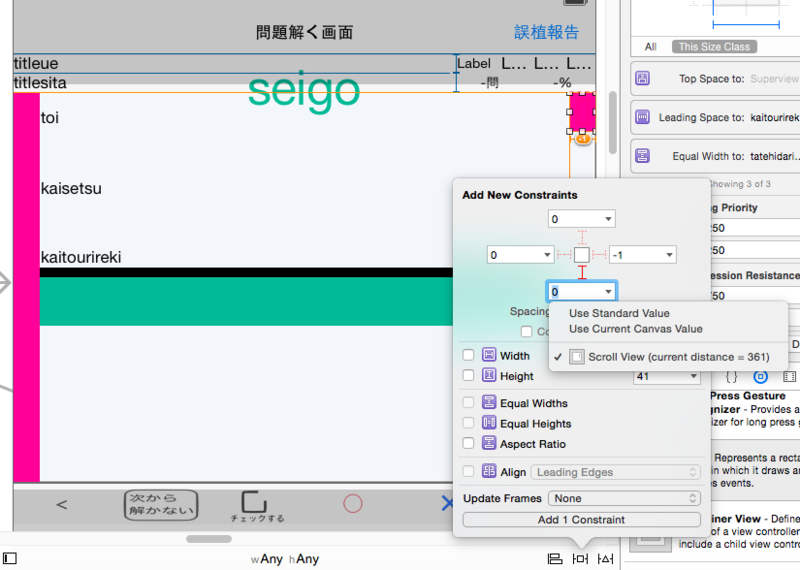Viewport: 800px width, 570px height.
Task: Click the Scroll View icon in menu
Action: tap(577, 357)
